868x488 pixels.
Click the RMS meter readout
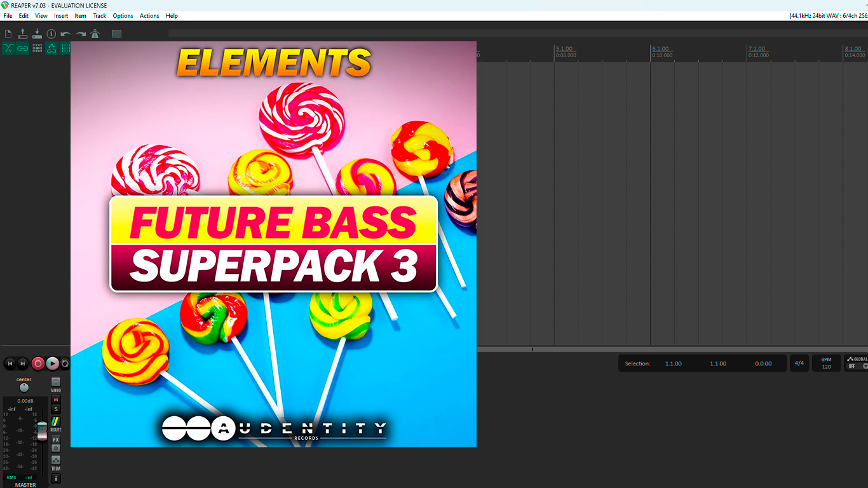click(x=19, y=477)
